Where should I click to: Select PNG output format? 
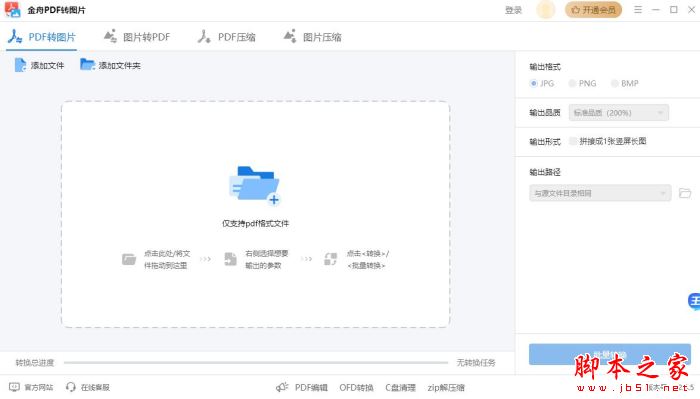(x=582, y=83)
